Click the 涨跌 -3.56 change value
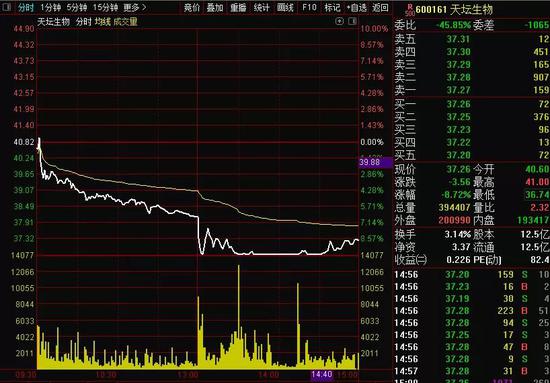This screenshot has height=383, width=550. pyautogui.click(x=459, y=182)
